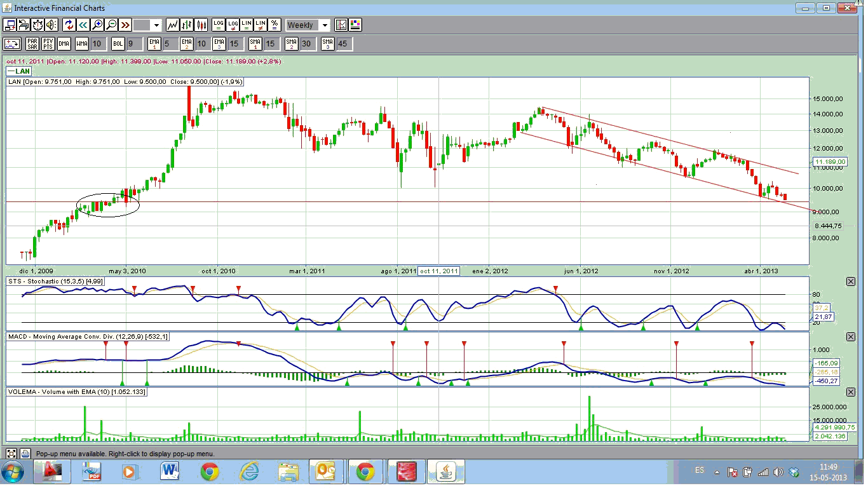
Task: Click the SMA 3 period field showing 45
Action: (343, 44)
